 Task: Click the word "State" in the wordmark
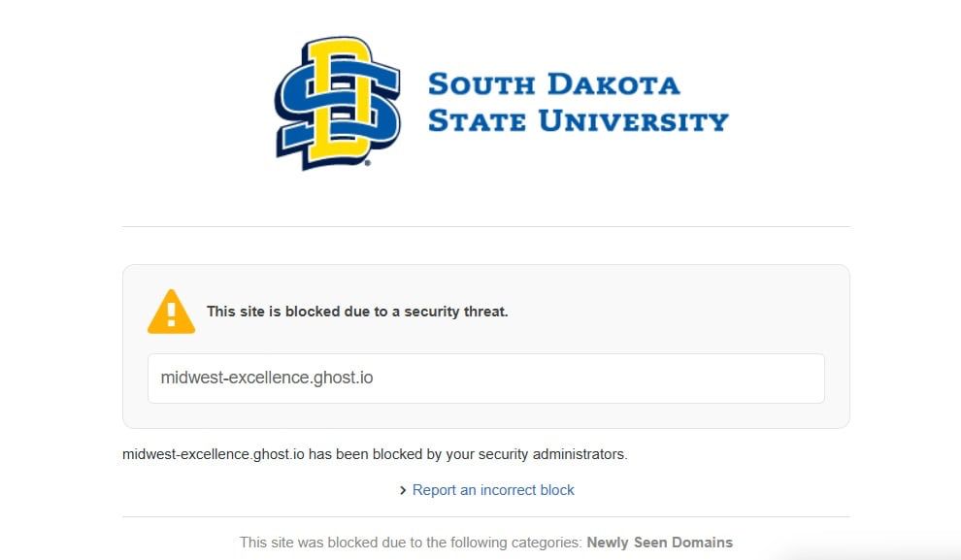477,121
